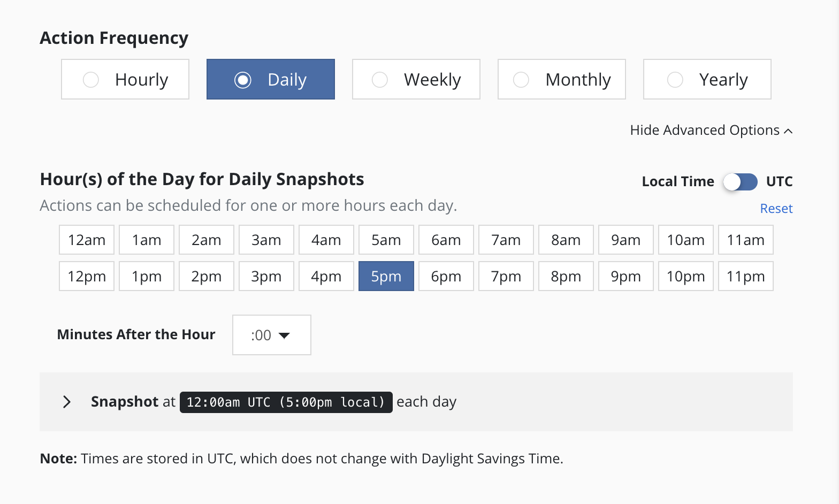This screenshot has height=504, width=839.
Task: Collapse Hide Advanced Options
Action: (x=711, y=131)
